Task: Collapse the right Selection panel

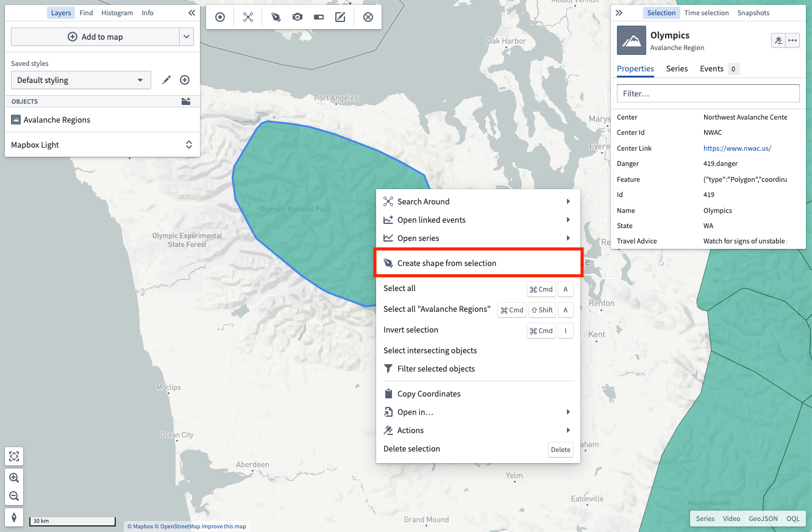Action: (619, 13)
